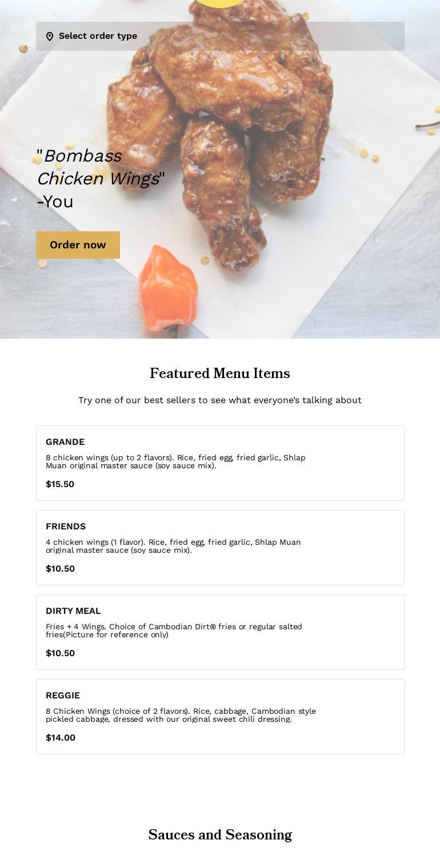Click the $15.50 price on GRANDE

[x=60, y=484]
